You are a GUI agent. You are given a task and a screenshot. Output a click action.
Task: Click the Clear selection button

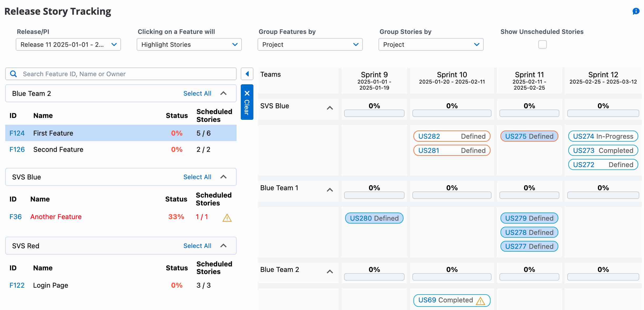point(247,102)
